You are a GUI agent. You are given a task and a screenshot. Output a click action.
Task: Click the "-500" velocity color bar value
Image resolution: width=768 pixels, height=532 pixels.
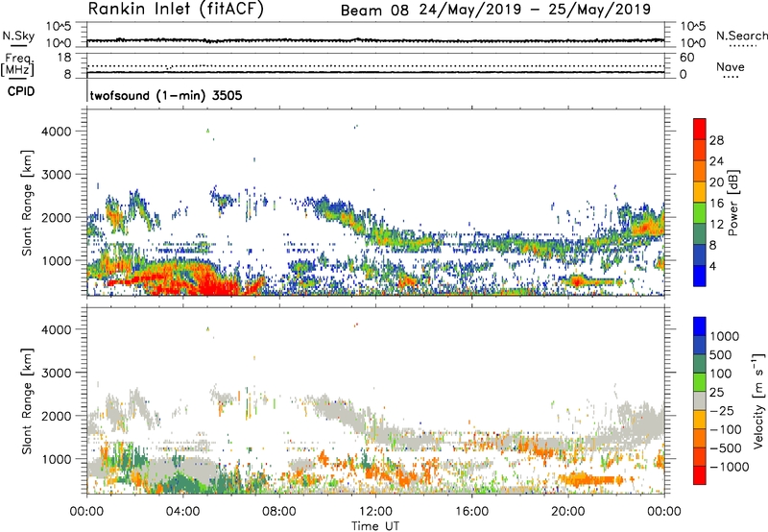[x=726, y=448]
